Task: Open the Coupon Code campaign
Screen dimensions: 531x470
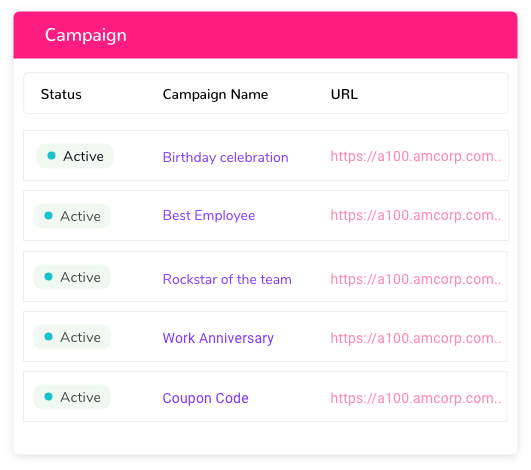Action: click(x=206, y=398)
